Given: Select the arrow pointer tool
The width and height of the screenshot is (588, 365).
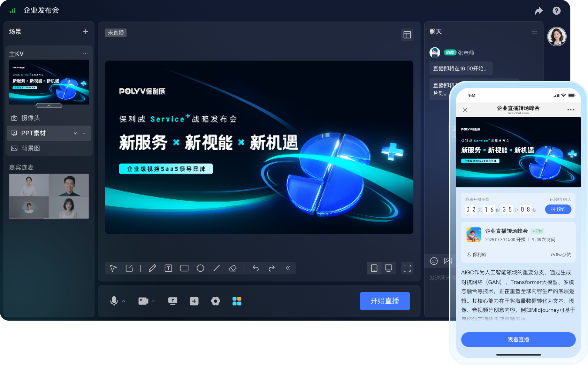Looking at the screenshot, I should [113, 268].
